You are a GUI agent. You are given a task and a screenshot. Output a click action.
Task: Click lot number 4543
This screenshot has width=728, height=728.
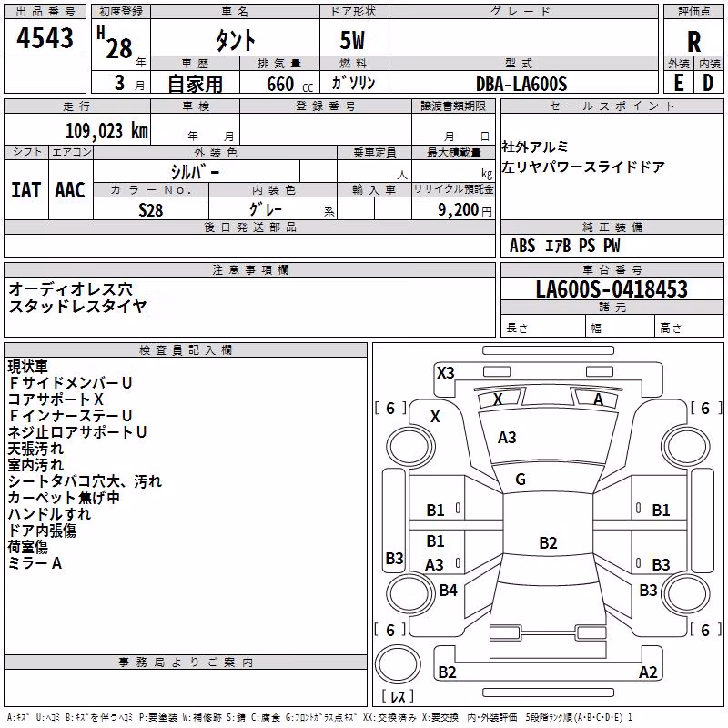[45, 38]
